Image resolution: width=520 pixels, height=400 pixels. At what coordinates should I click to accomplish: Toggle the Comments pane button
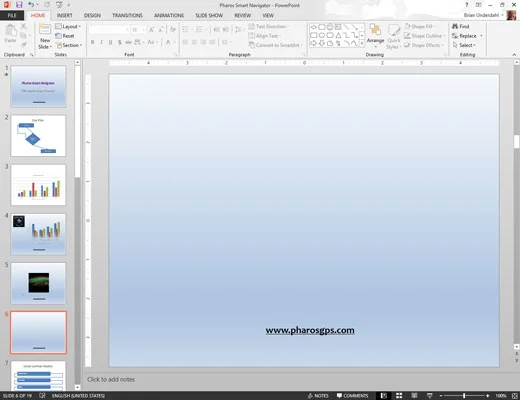pos(353,396)
